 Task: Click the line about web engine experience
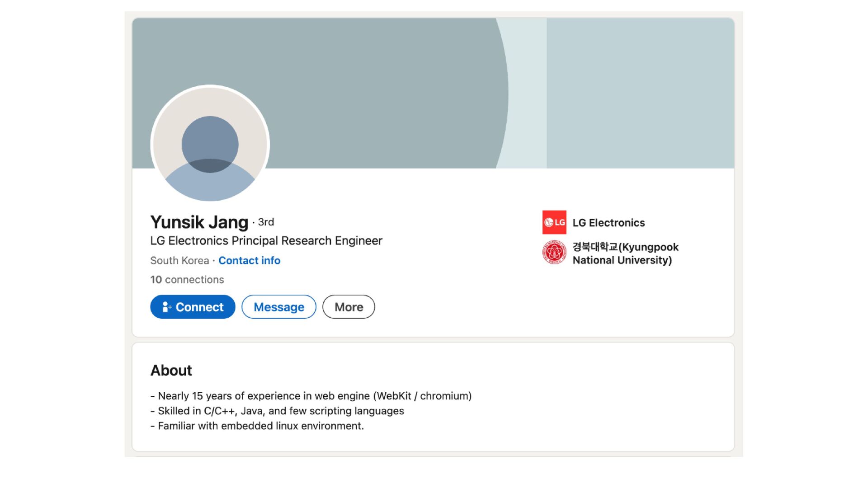(x=311, y=396)
